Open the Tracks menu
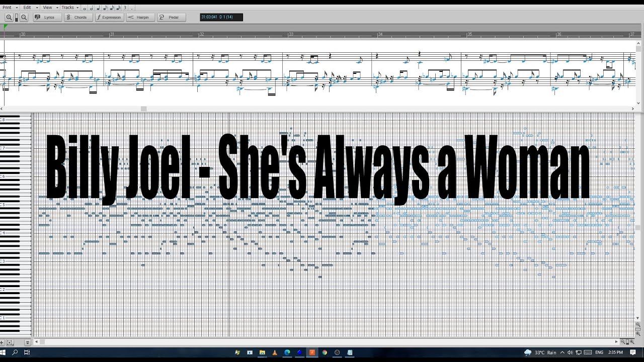Image resolution: width=644 pixels, height=362 pixels. [x=67, y=8]
